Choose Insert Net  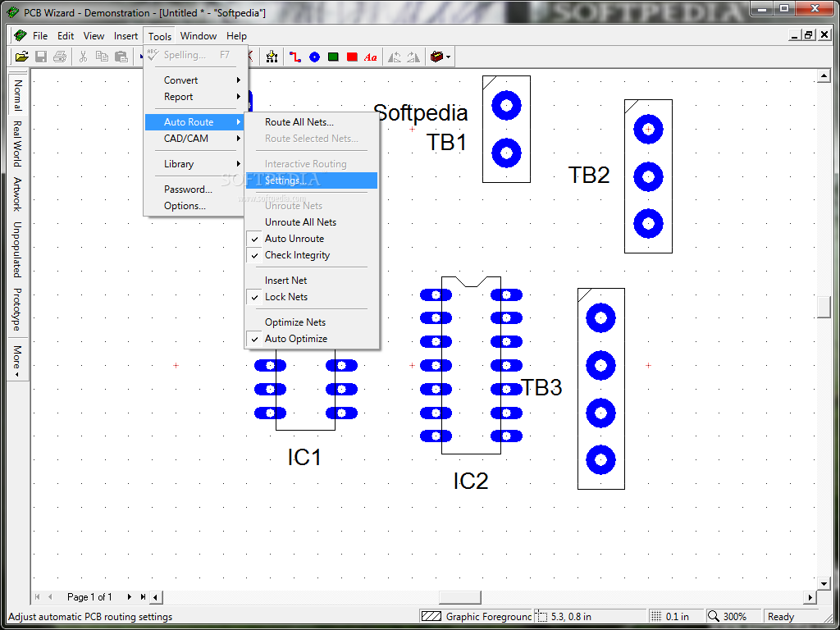pos(311,281)
